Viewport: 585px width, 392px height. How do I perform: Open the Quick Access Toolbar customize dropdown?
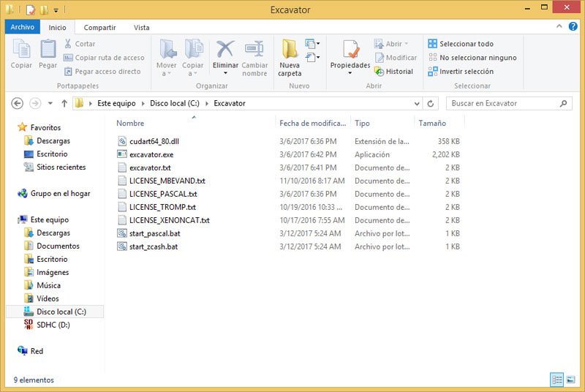pyautogui.click(x=56, y=10)
